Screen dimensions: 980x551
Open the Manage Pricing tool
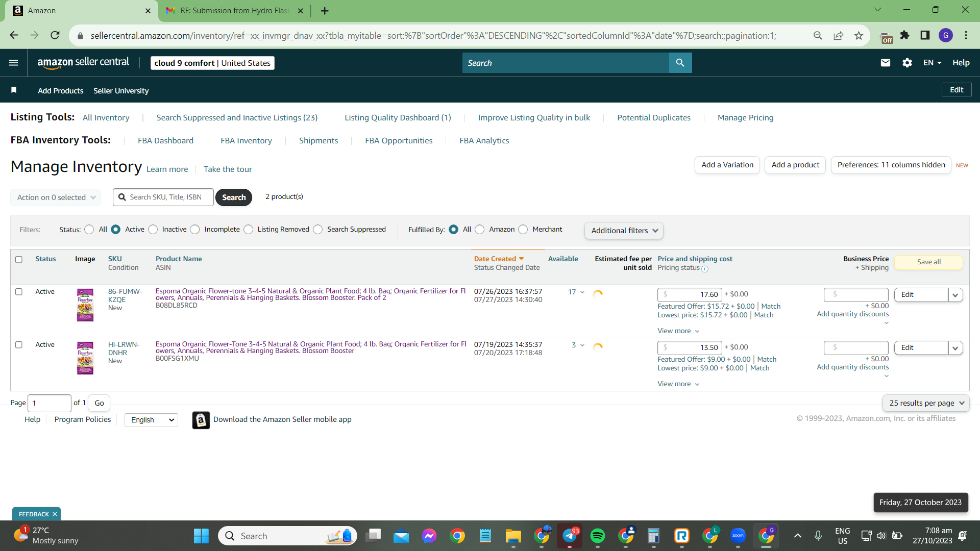point(745,118)
